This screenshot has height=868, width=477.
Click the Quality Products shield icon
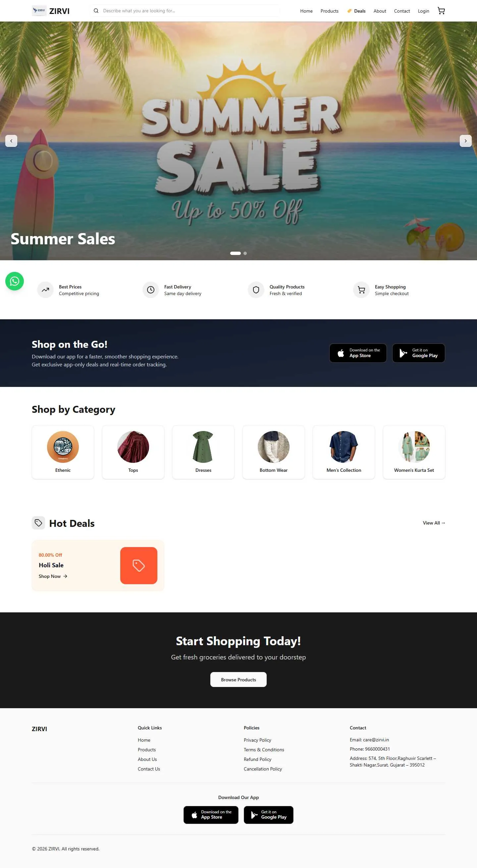tap(256, 290)
